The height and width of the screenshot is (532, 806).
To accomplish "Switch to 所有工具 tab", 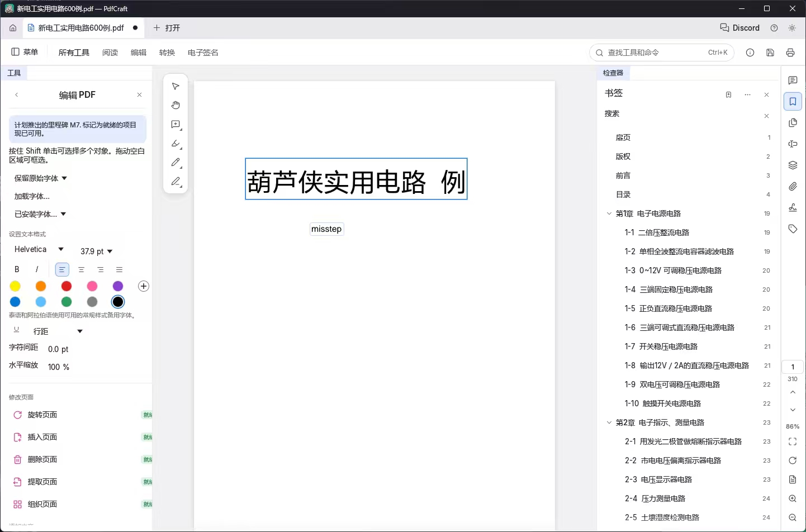I will coord(74,53).
